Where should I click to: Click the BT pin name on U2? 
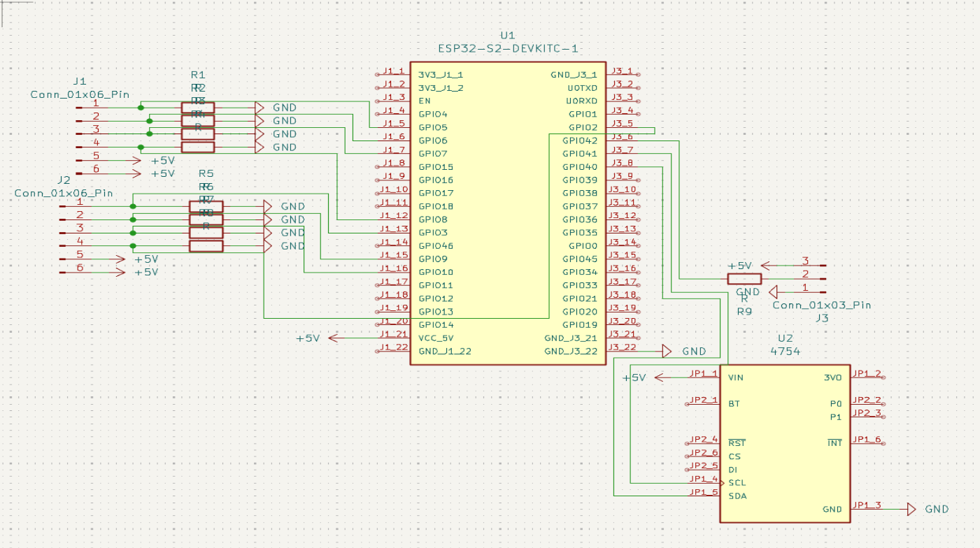734,404
